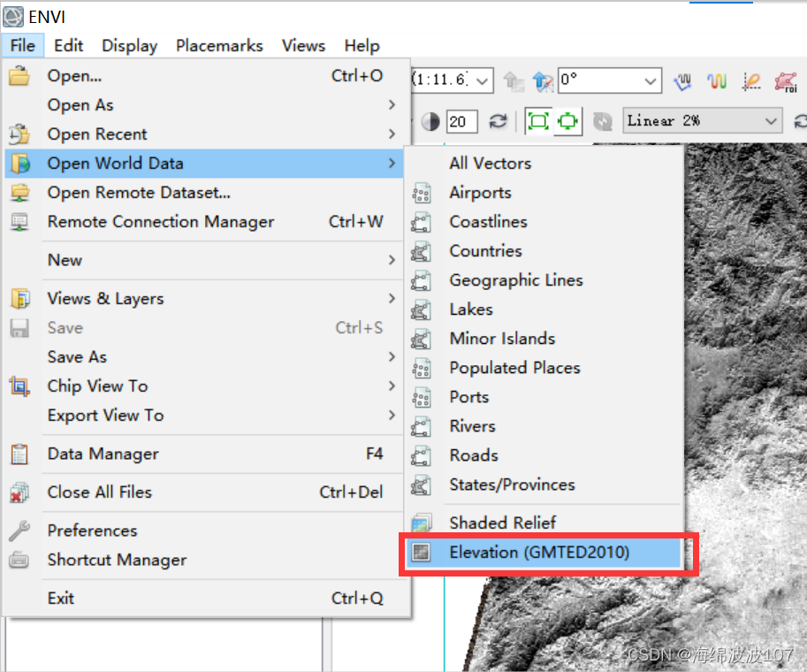Click the Remote Connection Manager monitor icon
Screen dimensions: 807x672
(19, 222)
